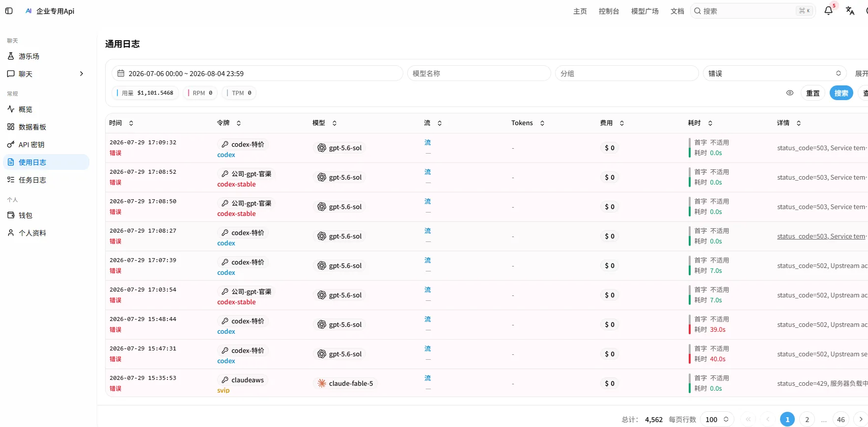Screen dimensions: 868x427
Task: Go to 主页 in top navigation
Action: point(580,11)
